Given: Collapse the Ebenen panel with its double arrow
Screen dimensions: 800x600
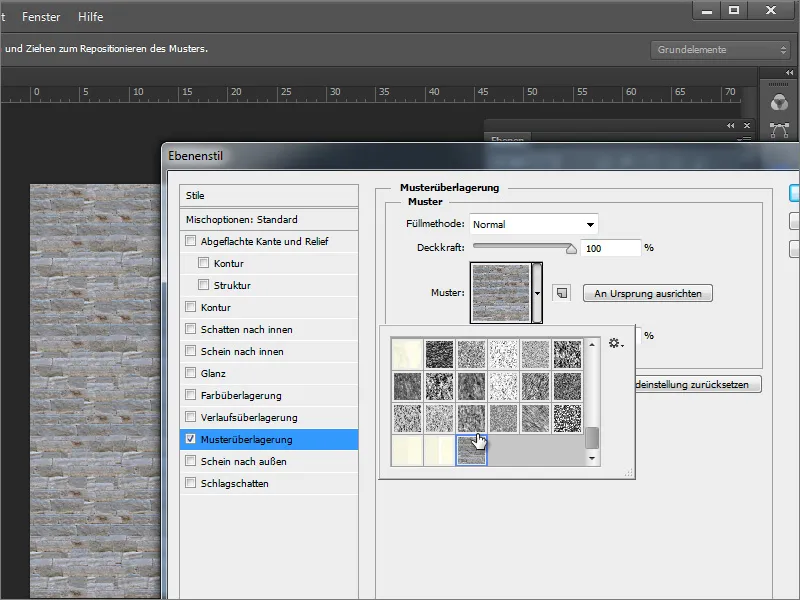Looking at the screenshot, I should click(731, 126).
